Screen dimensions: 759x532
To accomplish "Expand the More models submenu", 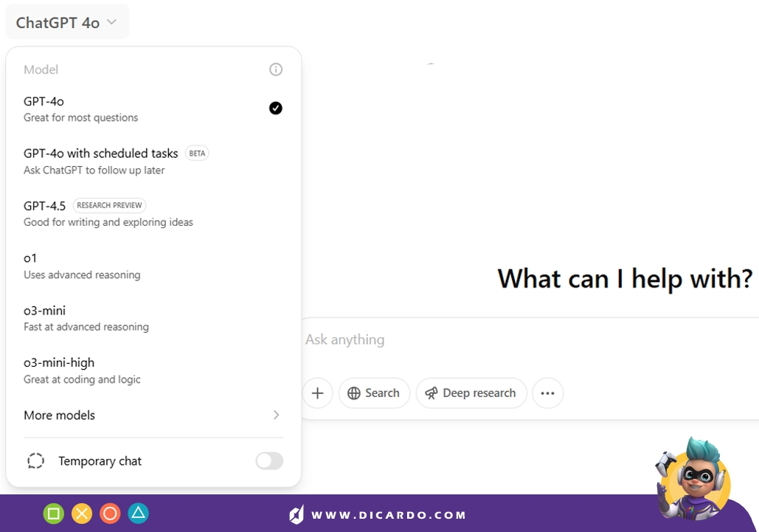I will click(153, 415).
